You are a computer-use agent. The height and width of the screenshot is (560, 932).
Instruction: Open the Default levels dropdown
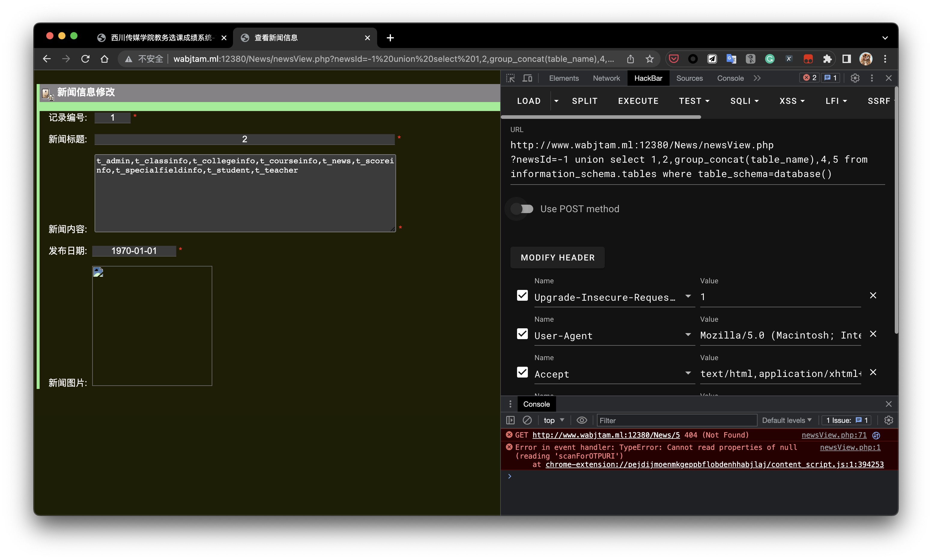tap(786, 420)
